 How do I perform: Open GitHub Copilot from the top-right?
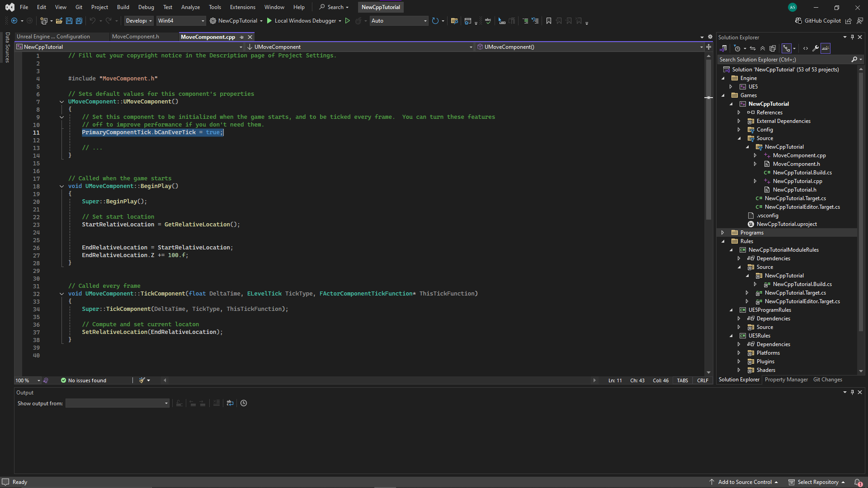(x=818, y=21)
